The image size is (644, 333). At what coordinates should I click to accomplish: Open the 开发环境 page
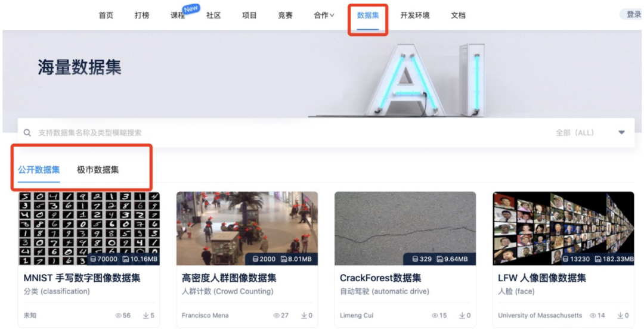coord(415,15)
